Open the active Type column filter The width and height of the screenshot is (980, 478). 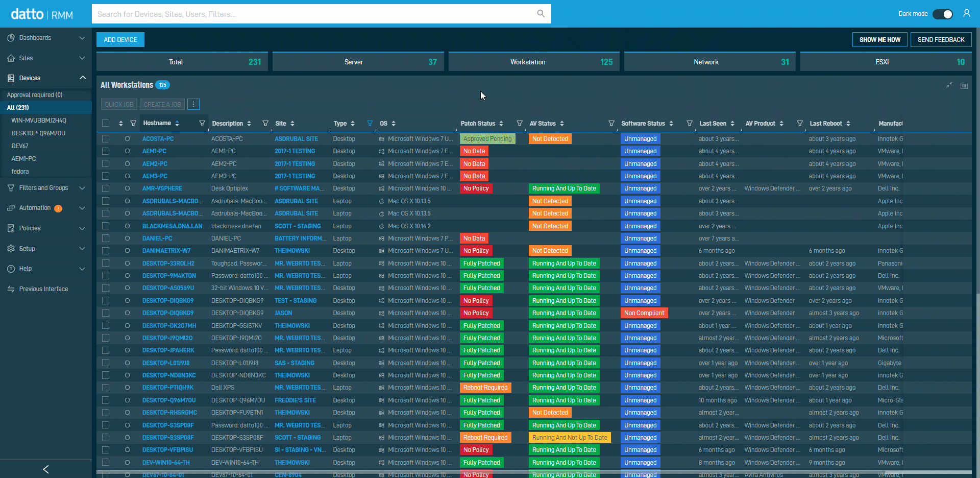(370, 124)
